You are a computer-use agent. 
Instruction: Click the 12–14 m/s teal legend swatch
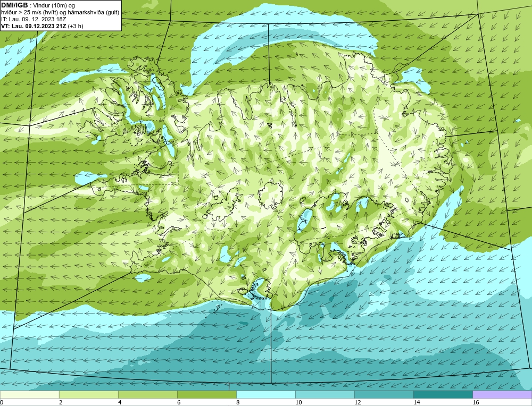[384, 394]
